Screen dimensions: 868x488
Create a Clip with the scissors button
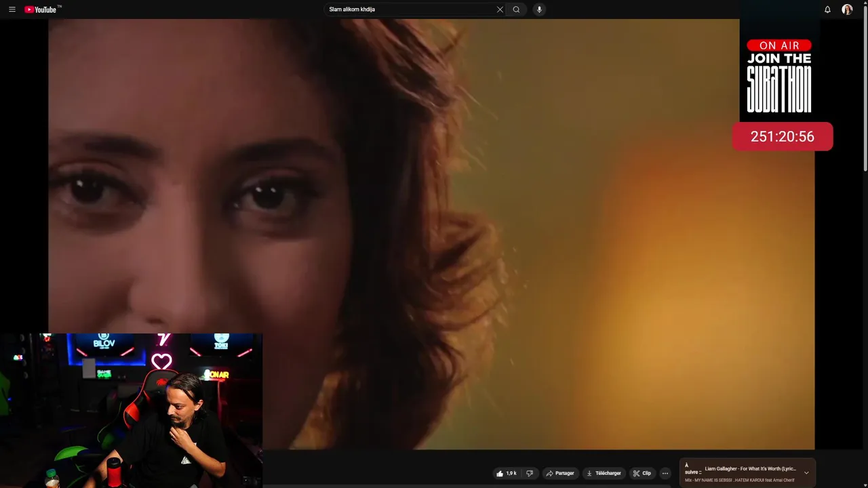pyautogui.click(x=642, y=473)
